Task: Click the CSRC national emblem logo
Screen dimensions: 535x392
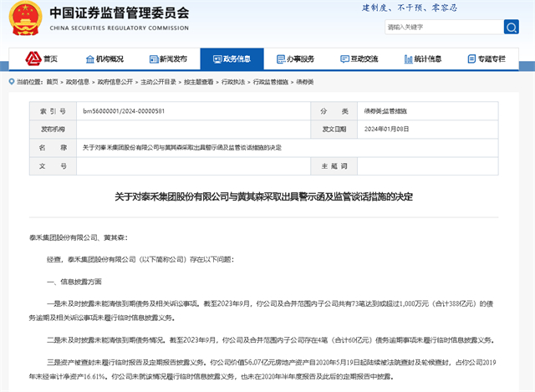Action: pyautogui.click(x=26, y=18)
